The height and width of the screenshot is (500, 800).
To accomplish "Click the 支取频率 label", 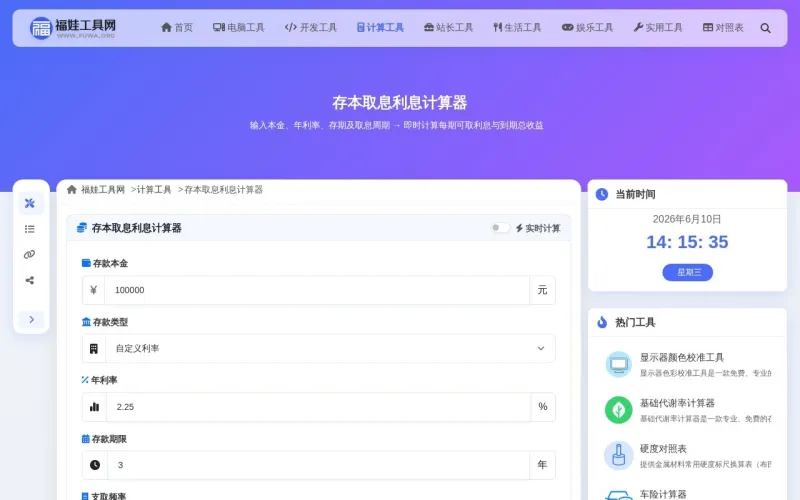I will point(109,496).
